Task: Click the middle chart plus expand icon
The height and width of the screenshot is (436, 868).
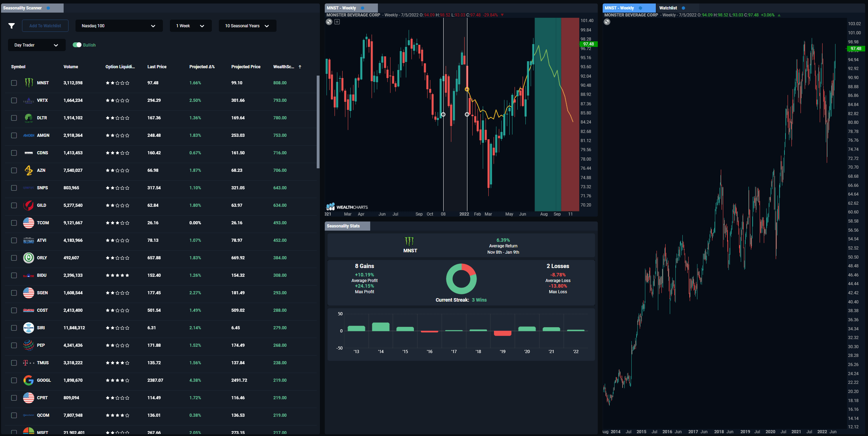Action: tap(337, 22)
